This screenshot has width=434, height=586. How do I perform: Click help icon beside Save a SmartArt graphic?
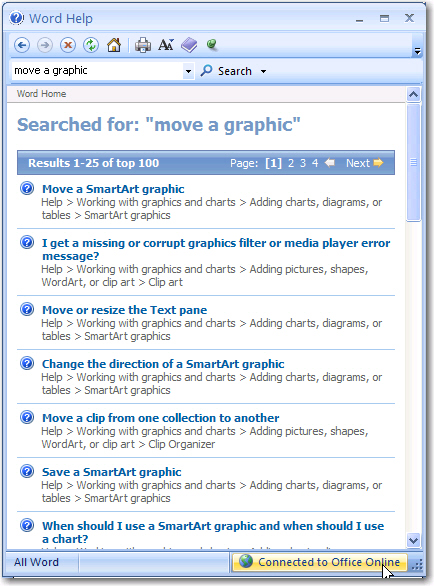click(27, 472)
